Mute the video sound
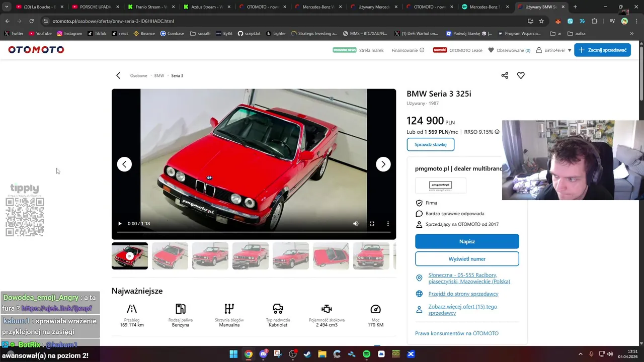Viewport: 644px width, 362px height. [356, 224]
